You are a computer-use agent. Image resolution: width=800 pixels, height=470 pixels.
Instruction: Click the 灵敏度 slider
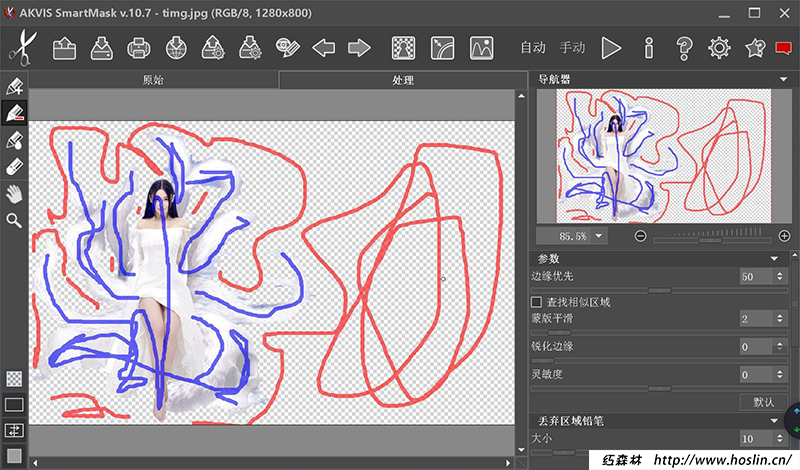click(x=659, y=388)
